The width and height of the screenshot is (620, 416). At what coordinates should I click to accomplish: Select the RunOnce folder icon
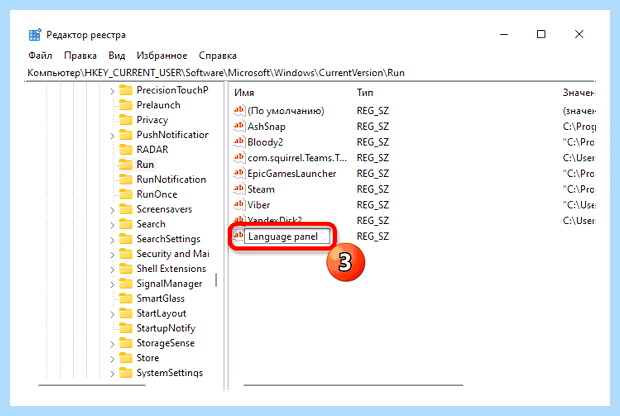point(126,194)
